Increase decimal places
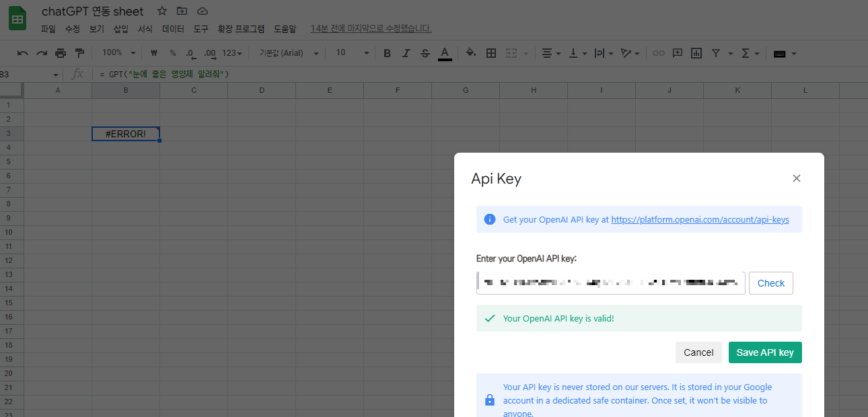Screen dimensions: 868x417 click(209, 53)
